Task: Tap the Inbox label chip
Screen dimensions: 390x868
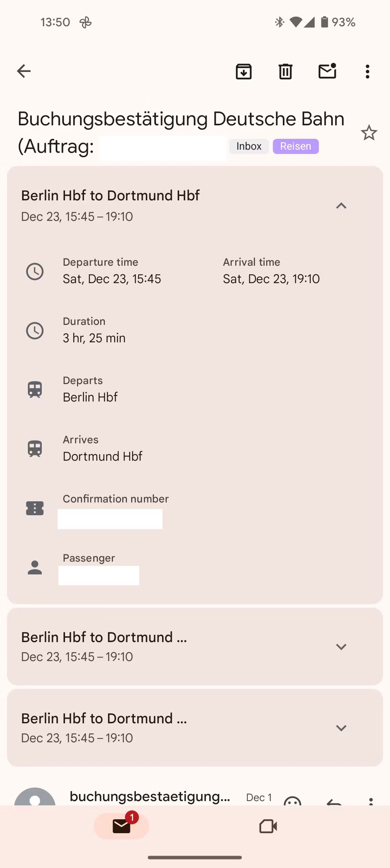Action: 249,146
